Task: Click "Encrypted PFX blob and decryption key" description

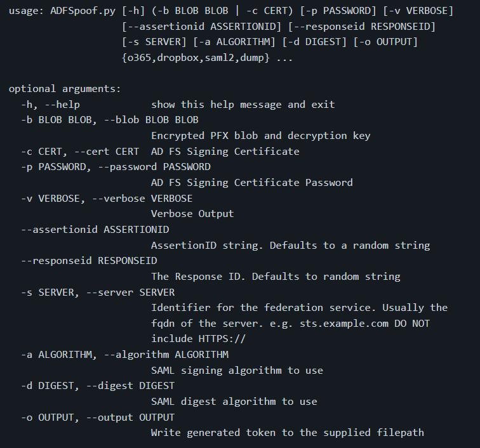Action: tap(260, 136)
